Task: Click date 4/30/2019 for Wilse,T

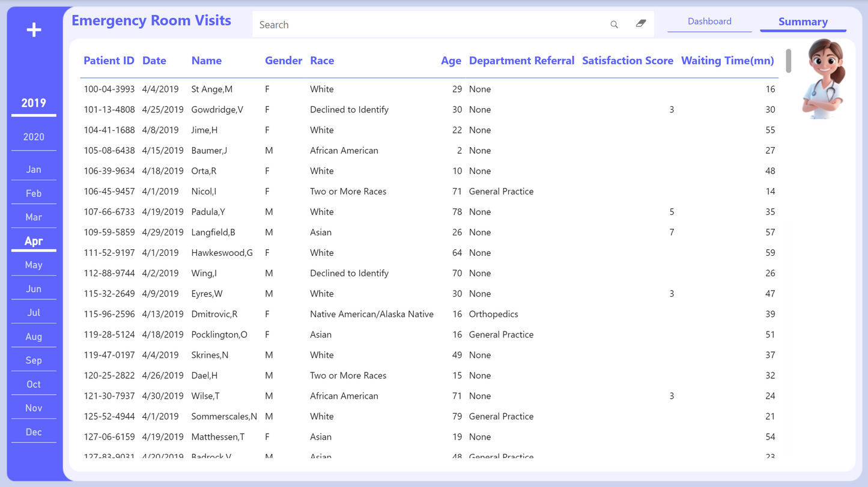Action: 163,396
